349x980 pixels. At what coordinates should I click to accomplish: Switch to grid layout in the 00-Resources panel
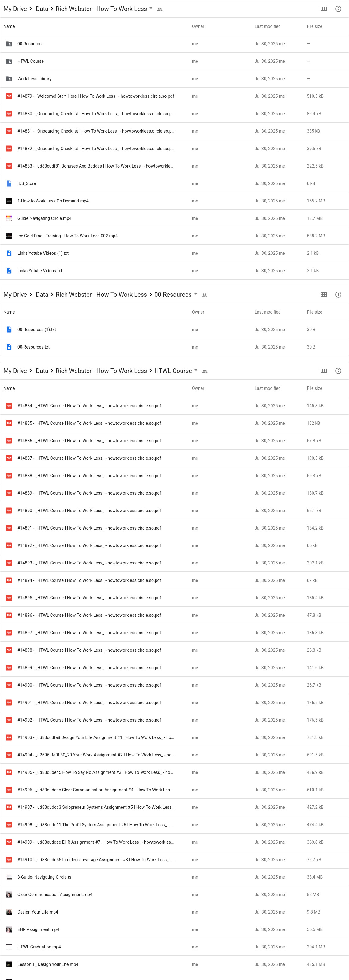324,294
